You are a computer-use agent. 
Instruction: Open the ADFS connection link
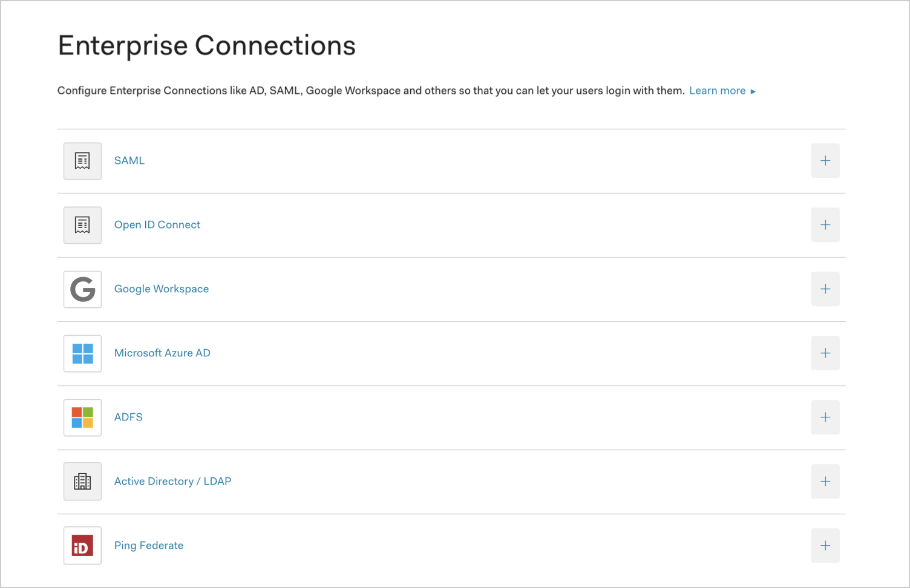[x=128, y=417]
